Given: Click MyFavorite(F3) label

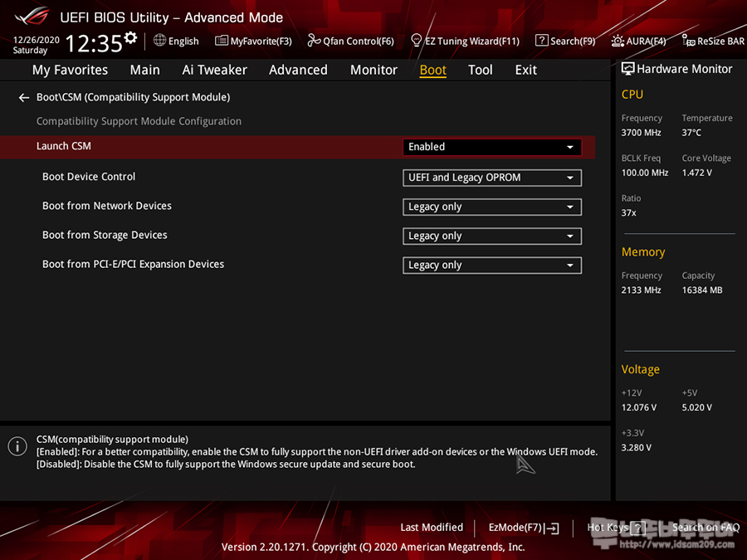Looking at the screenshot, I should point(261,41).
